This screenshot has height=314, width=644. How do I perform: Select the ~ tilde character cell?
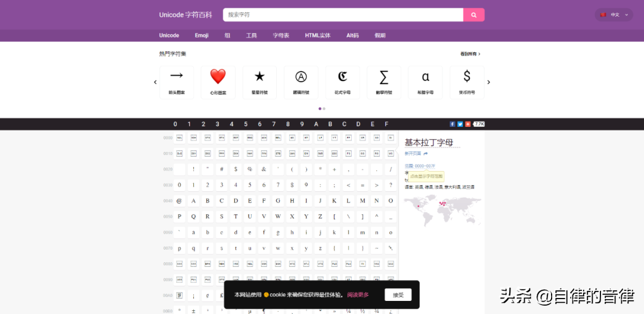[x=377, y=248]
